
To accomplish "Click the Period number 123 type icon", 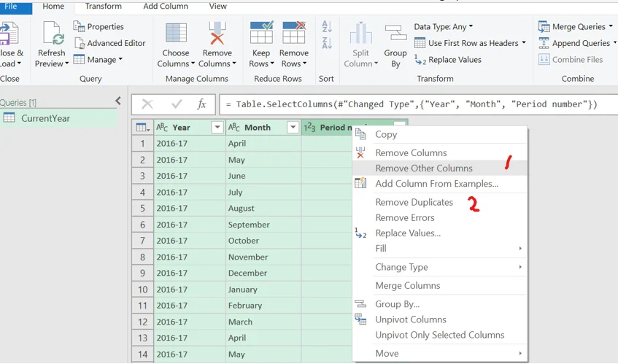I will pos(309,127).
